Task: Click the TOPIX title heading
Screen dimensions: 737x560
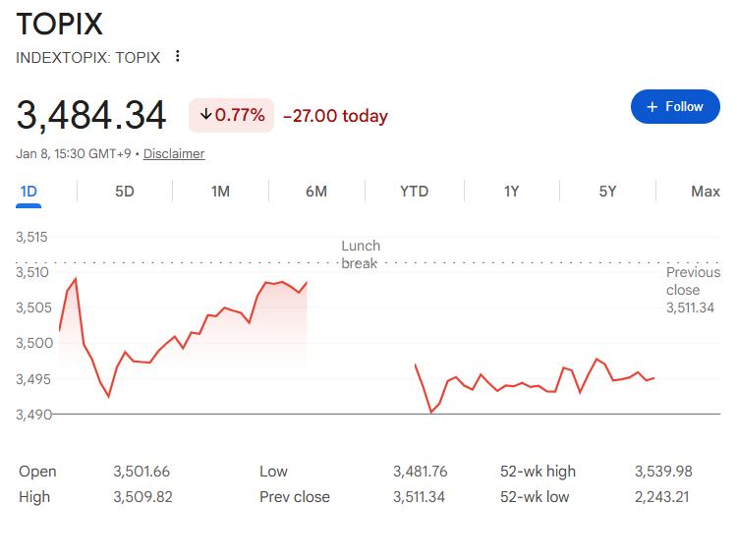Action: point(60,25)
